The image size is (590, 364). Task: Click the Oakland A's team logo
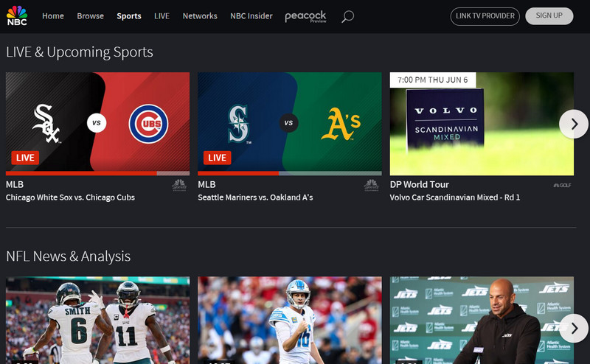[341, 124]
